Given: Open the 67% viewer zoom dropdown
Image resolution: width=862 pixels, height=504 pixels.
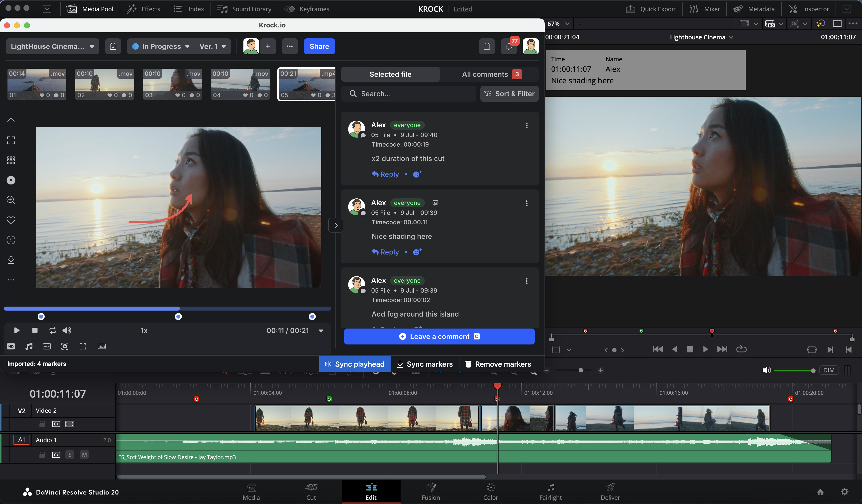Looking at the screenshot, I should point(558,24).
